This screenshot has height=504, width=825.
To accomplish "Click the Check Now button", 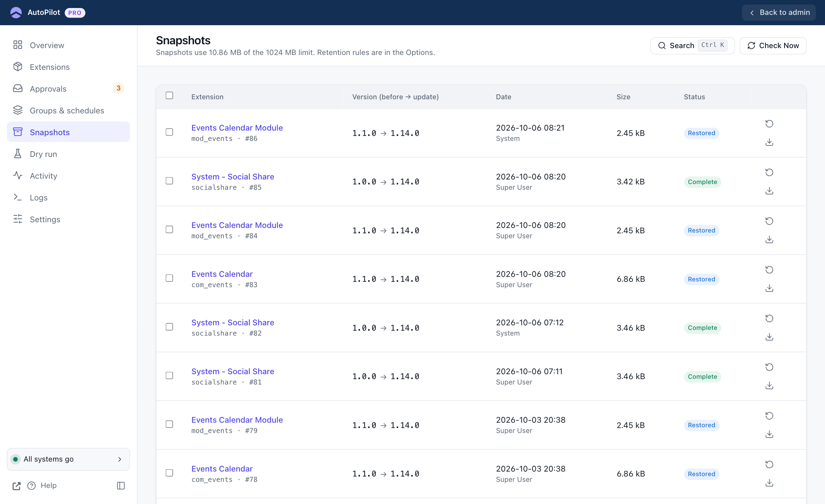I will [x=773, y=46].
